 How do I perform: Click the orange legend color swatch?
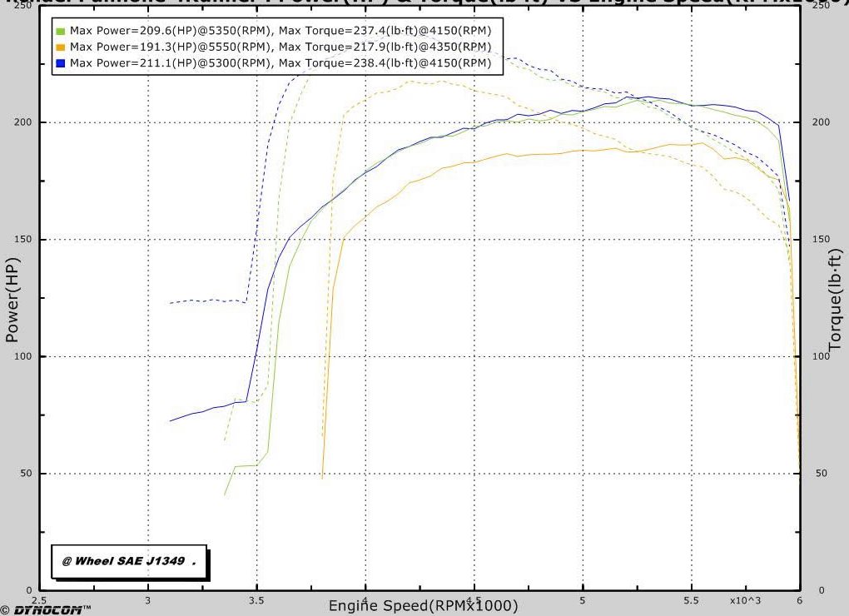point(61,47)
